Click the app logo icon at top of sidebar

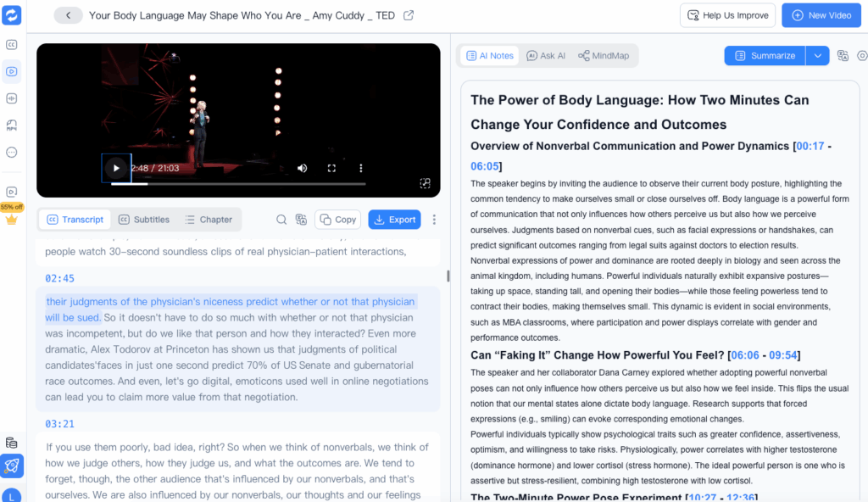pyautogui.click(x=12, y=15)
